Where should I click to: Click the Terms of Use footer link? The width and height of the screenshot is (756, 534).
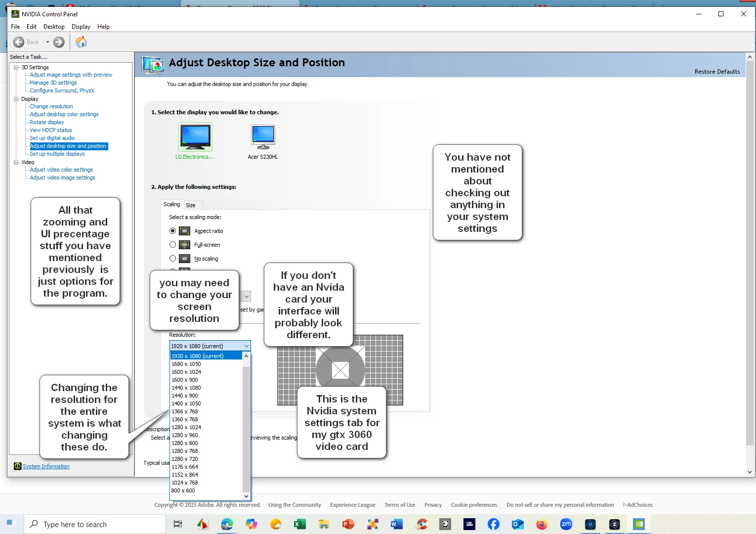pos(400,505)
